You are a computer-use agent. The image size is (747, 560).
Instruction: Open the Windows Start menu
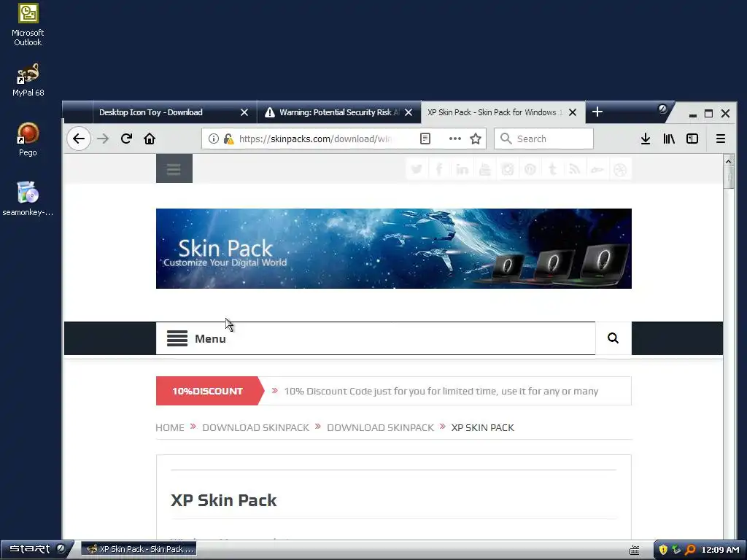click(x=36, y=549)
